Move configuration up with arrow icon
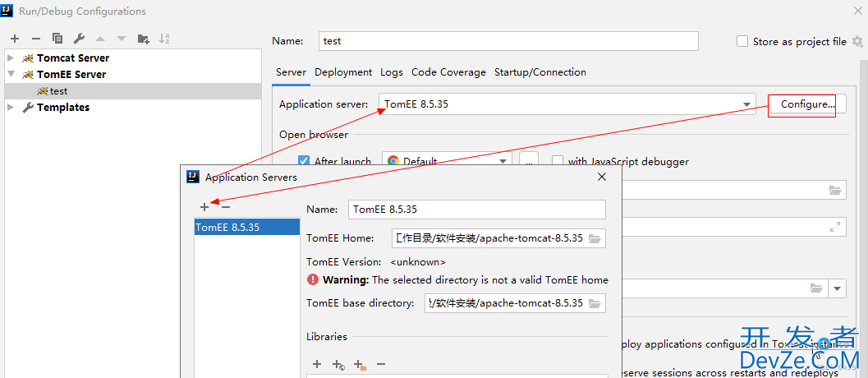This screenshot has height=378, width=868. 100,39
